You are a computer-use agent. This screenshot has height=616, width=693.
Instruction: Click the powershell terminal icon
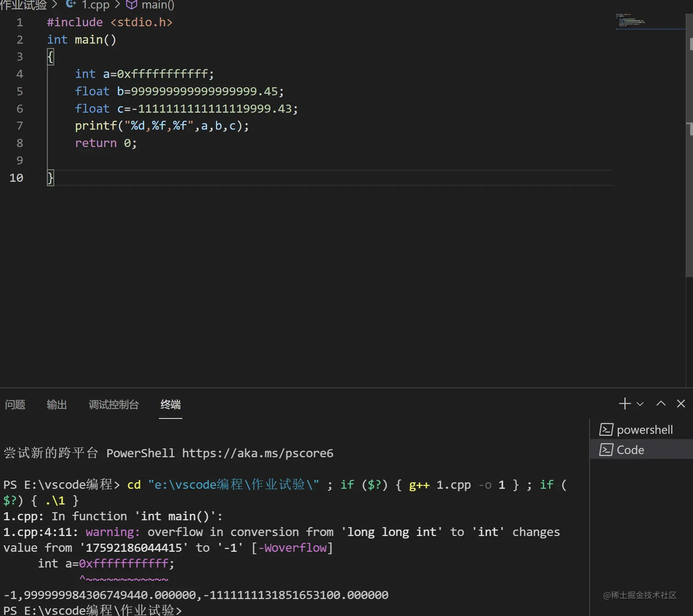606,430
